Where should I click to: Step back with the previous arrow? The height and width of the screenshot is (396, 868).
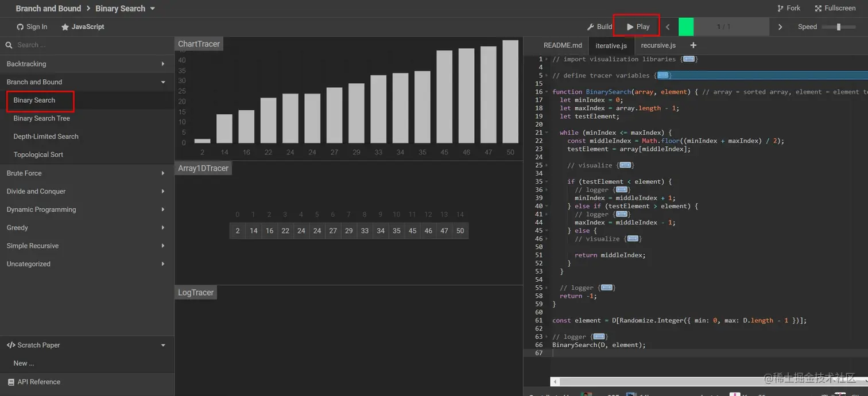(668, 27)
